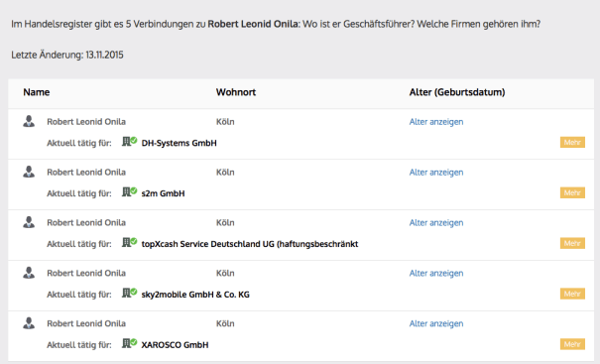Select Robert Leonid Onila name in DH-Systems row
The width and height of the screenshot is (600, 364).
point(86,122)
